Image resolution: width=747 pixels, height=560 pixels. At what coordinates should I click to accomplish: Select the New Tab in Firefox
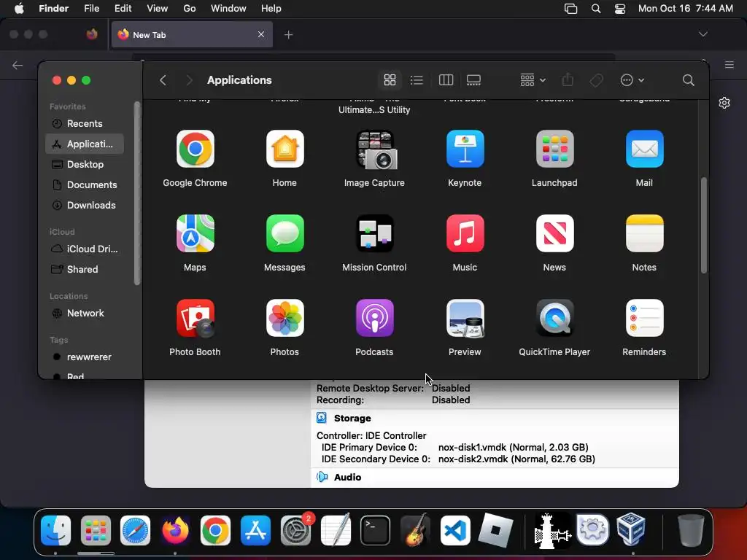(192, 34)
